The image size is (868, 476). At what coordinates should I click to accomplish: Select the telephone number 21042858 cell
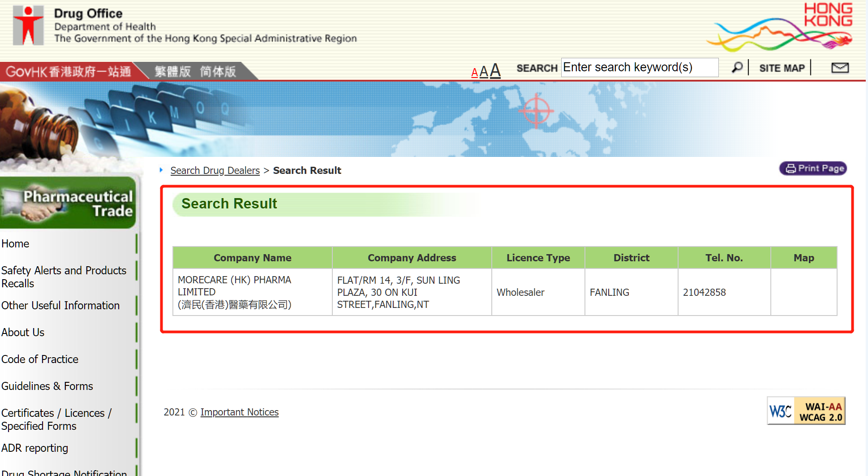724,292
